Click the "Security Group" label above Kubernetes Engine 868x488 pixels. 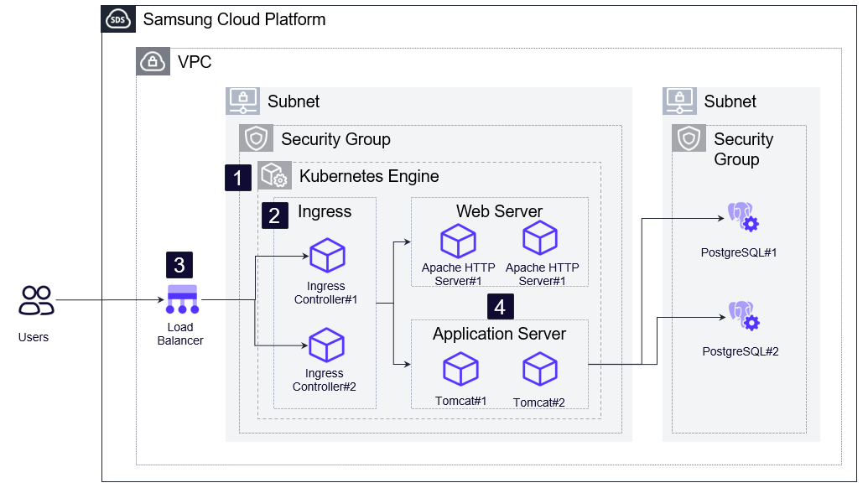(335, 139)
